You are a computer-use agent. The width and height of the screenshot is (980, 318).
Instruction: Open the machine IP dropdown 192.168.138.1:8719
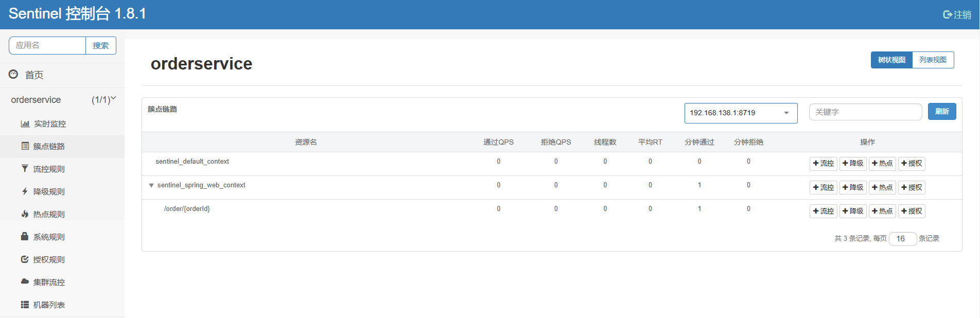pos(741,113)
